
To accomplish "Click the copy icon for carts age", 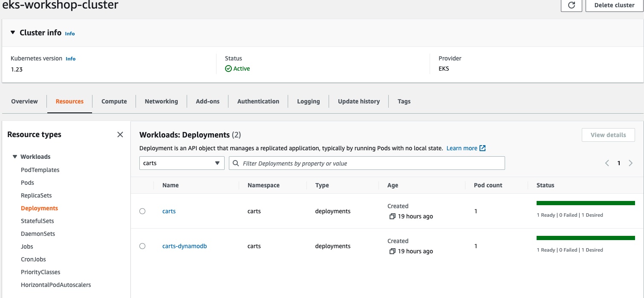I will (x=392, y=216).
